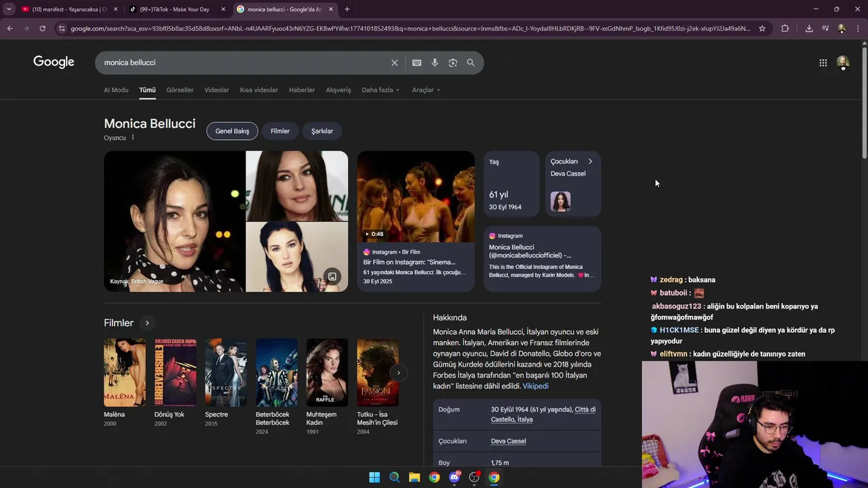This screenshot has height=488, width=868.
Task: Switch to Kısa videolar tab
Action: pos(259,90)
